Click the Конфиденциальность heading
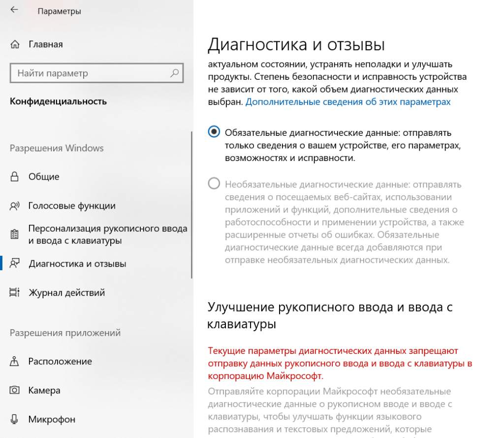This screenshot has width=504, height=438. pyautogui.click(x=58, y=101)
